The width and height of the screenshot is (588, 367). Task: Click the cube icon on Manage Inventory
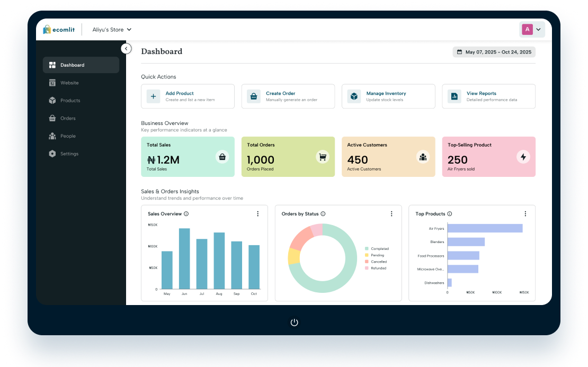point(354,96)
